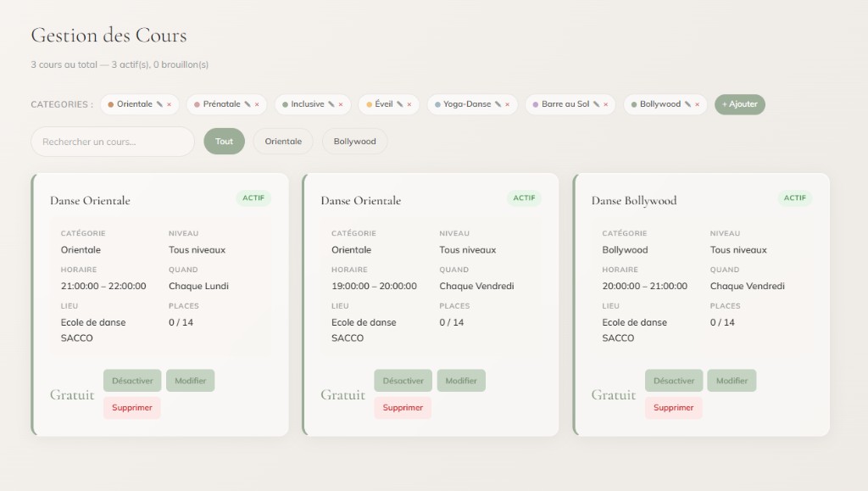Filter courses by Bollywood
Screen dimensions: 868x491
354,141
